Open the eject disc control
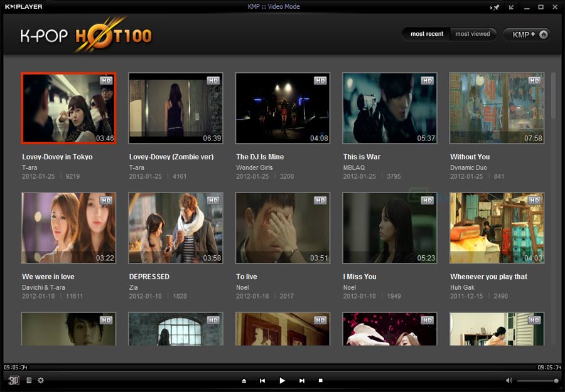 244,380
